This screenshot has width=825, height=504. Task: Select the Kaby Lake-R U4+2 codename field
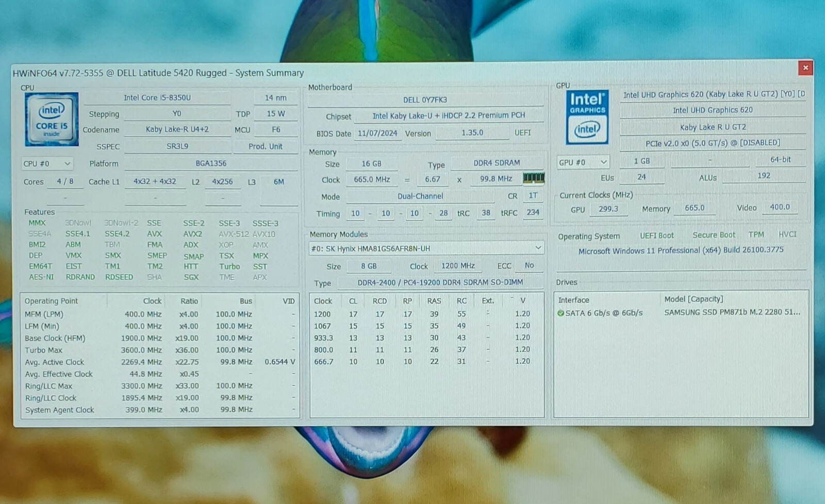(177, 129)
